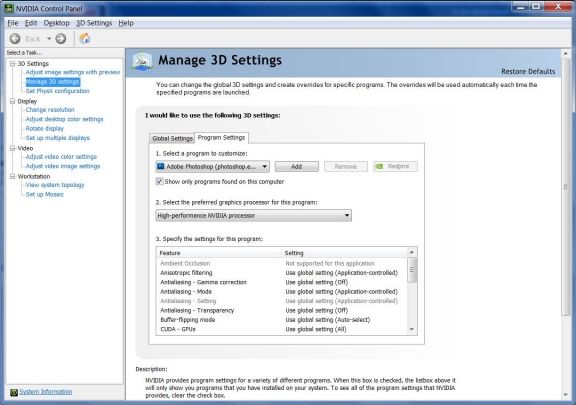The image size is (576, 405).
Task: Click the Forward arrow icon
Action: [x=61, y=39]
